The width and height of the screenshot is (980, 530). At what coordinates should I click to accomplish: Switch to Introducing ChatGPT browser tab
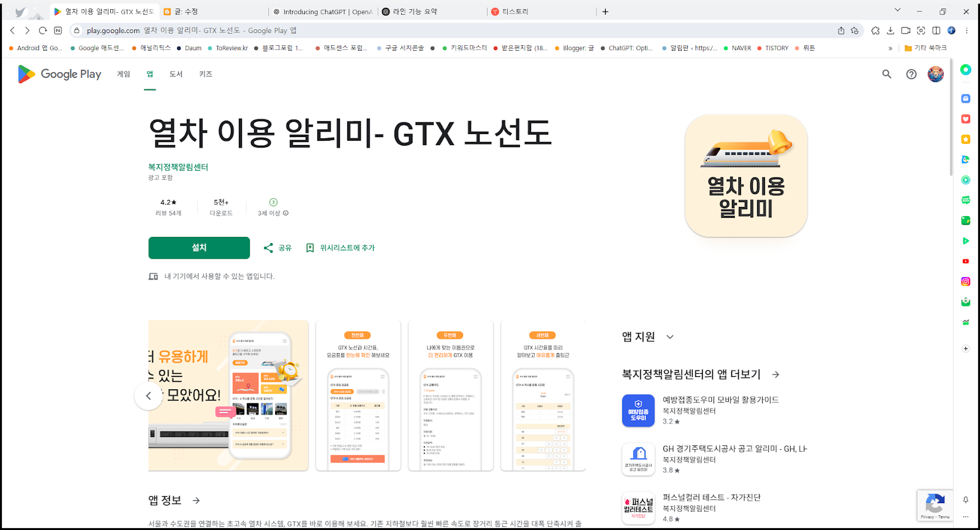click(323, 12)
